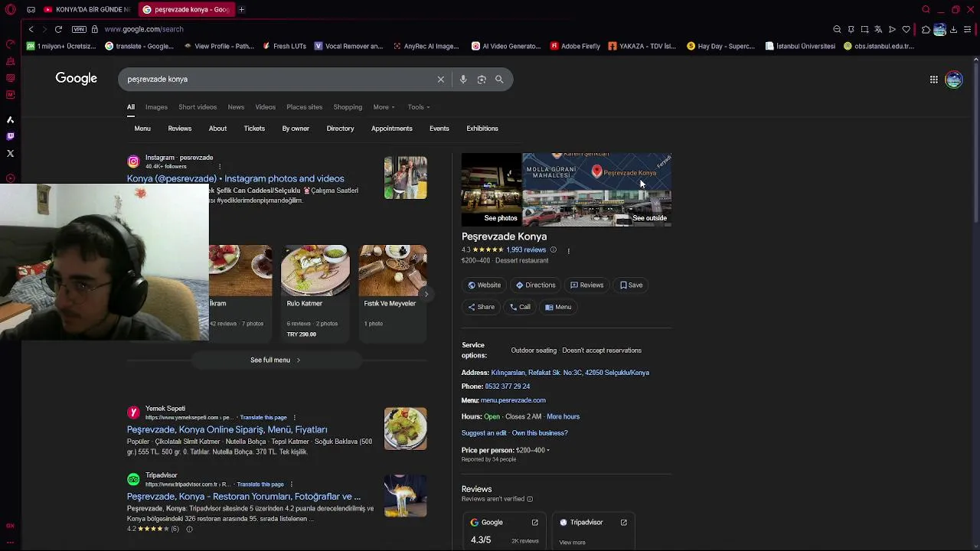Open Shopping results tab
Viewport: 980px width, 551px height.
[348, 107]
